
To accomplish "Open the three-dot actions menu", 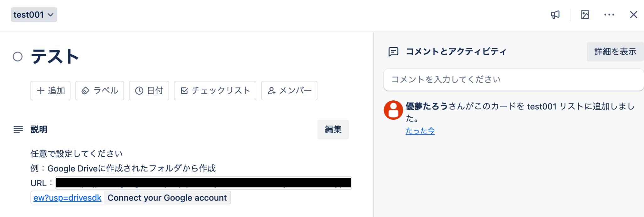I will tap(609, 15).
